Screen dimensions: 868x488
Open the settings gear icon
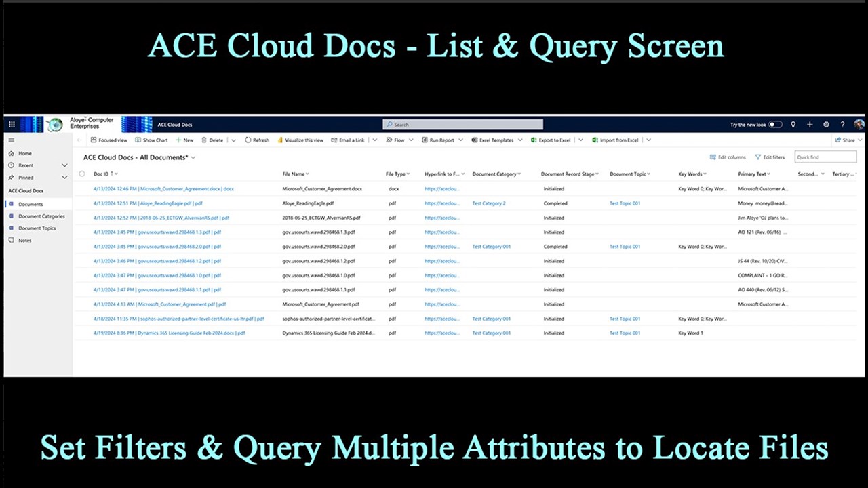click(826, 125)
